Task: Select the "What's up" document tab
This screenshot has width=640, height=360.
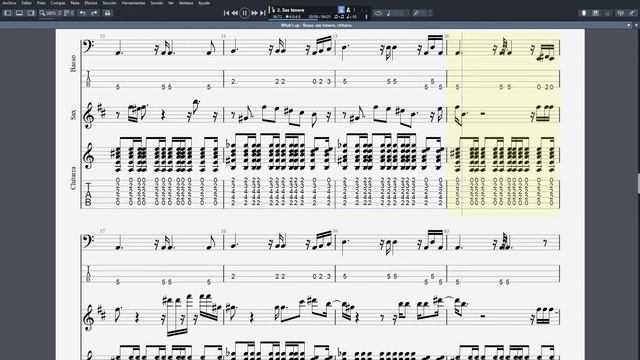Action: click(x=316, y=25)
